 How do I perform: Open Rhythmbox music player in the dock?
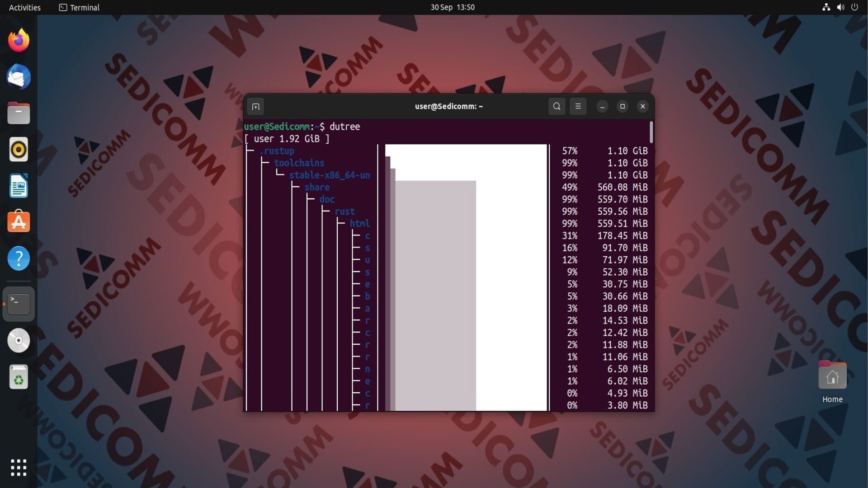[19, 150]
